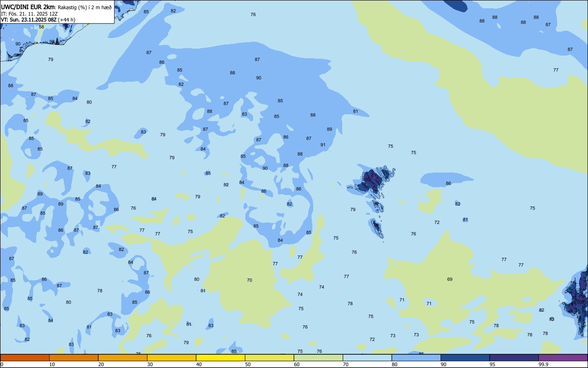The width and height of the screenshot is (588, 368).
Task: Click the 'UWC/DINI EUR 2km' map title
Action: (x=28, y=7)
